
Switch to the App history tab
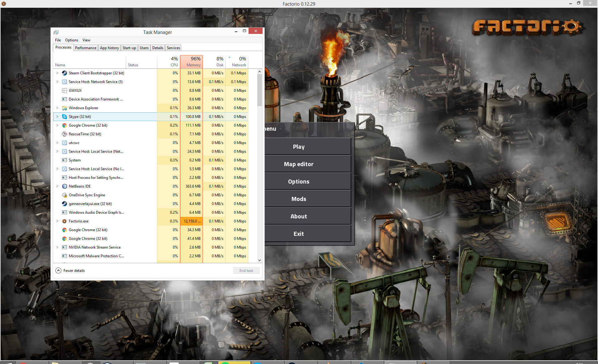[109, 48]
